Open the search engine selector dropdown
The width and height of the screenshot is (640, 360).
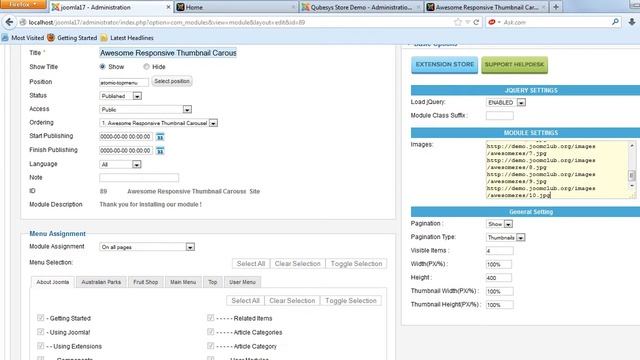tap(494, 22)
